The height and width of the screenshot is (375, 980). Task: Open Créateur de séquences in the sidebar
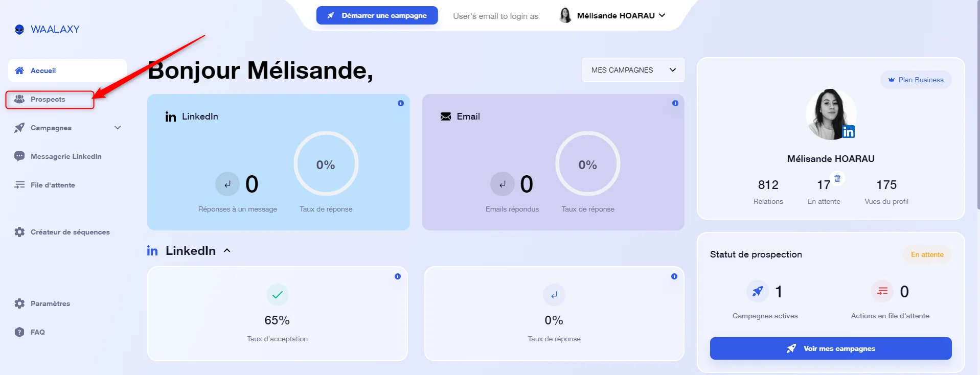point(70,232)
